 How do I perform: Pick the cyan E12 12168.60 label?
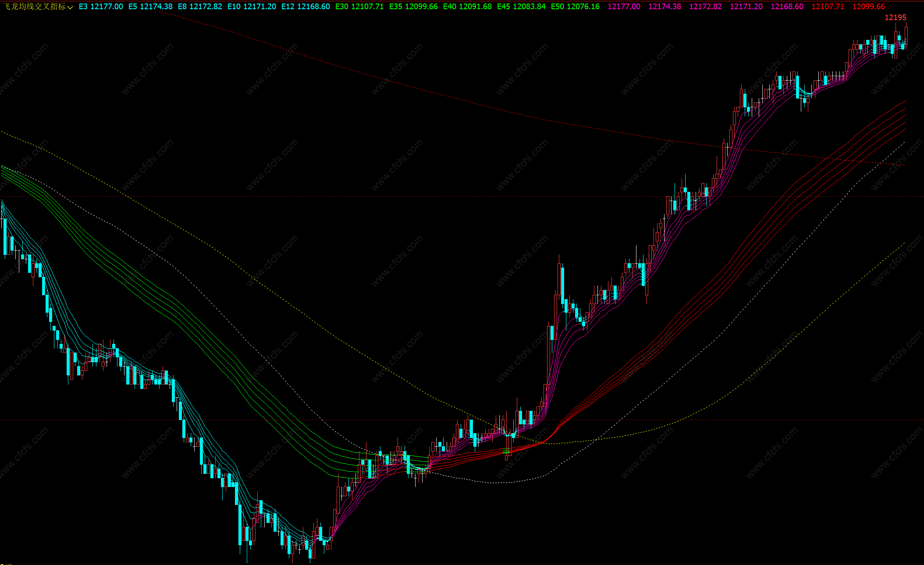click(x=306, y=7)
